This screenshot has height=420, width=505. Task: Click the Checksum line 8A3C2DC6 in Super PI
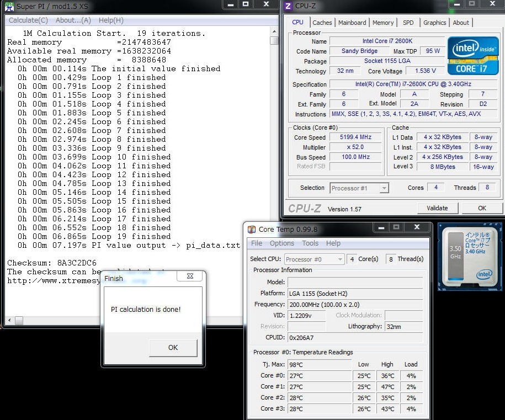pyautogui.click(x=52, y=263)
